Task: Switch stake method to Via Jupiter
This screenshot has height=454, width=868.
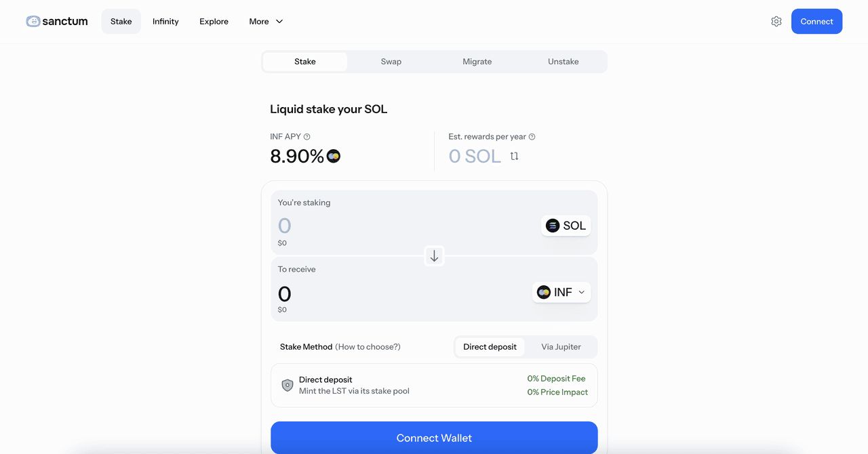Action: (x=561, y=347)
